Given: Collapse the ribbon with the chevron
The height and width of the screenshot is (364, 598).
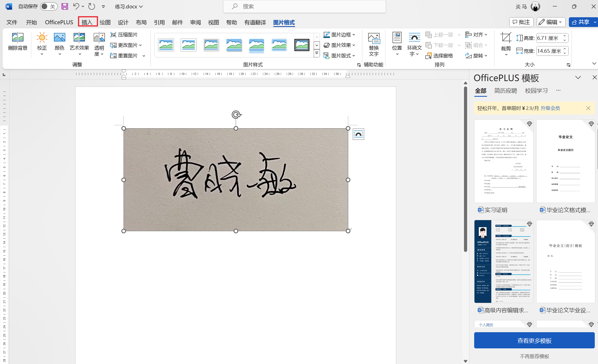Looking at the screenshot, I should click(594, 64).
